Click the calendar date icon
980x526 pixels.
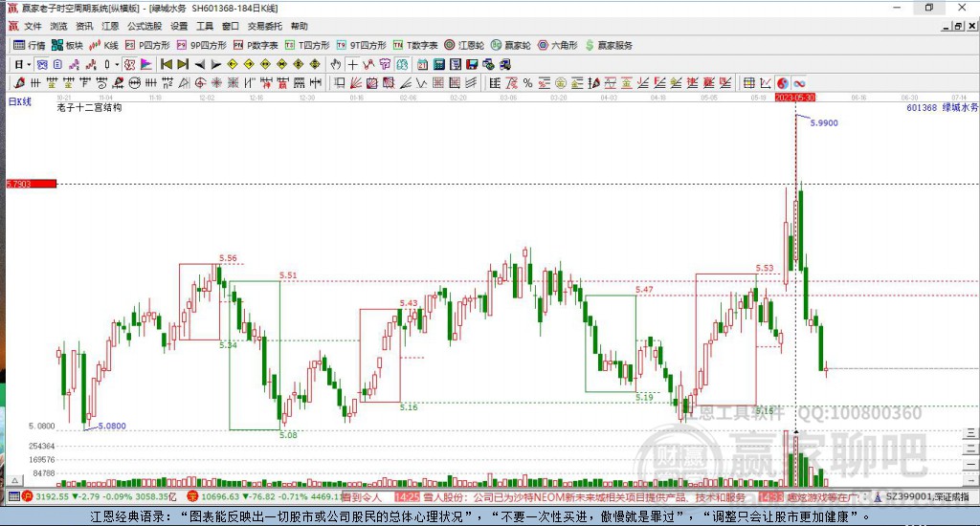pyautogui.click(x=422, y=64)
